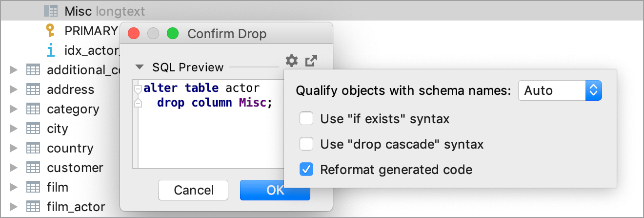The height and width of the screenshot is (218, 644).
Task: Enable Use "drop cascade" syntax
Action: coord(306,144)
